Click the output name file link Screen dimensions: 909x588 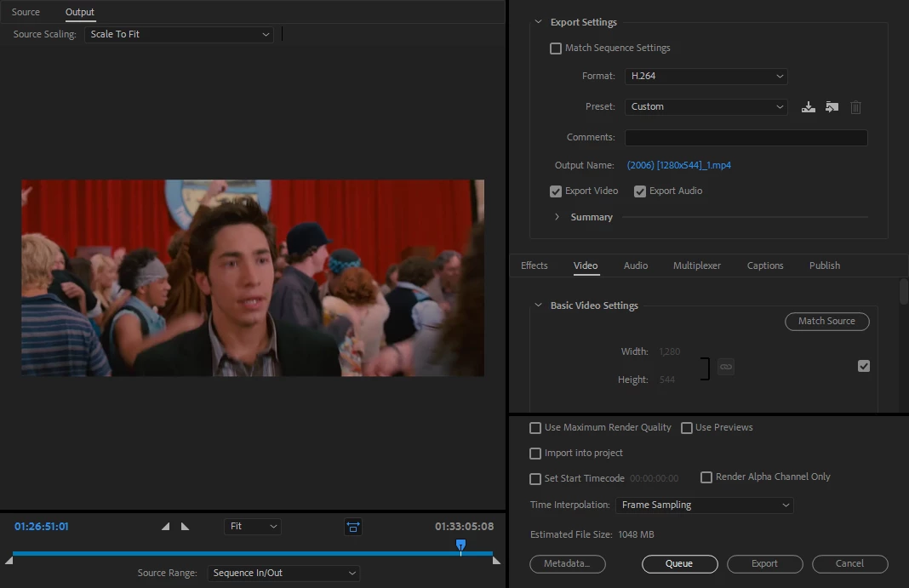coord(679,166)
